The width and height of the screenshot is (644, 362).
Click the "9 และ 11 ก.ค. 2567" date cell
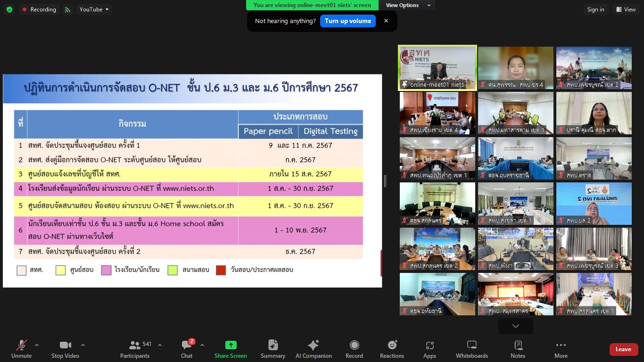pyautogui.click(x=300, y=146)
